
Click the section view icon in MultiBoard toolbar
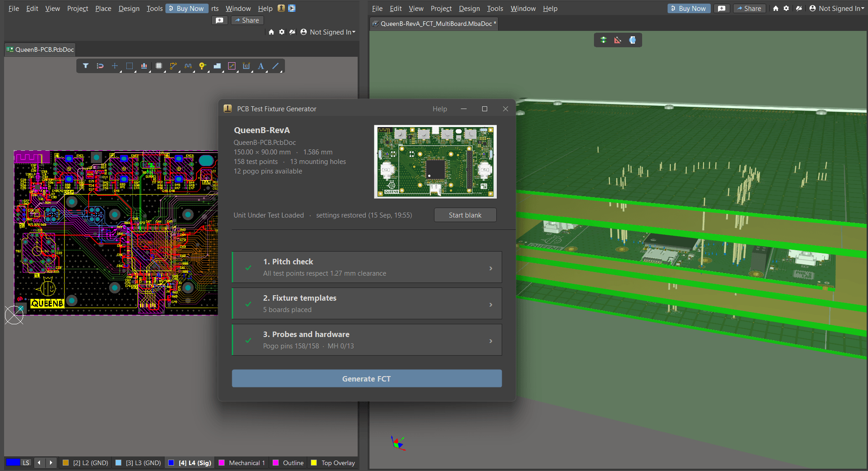click(632, 40)
